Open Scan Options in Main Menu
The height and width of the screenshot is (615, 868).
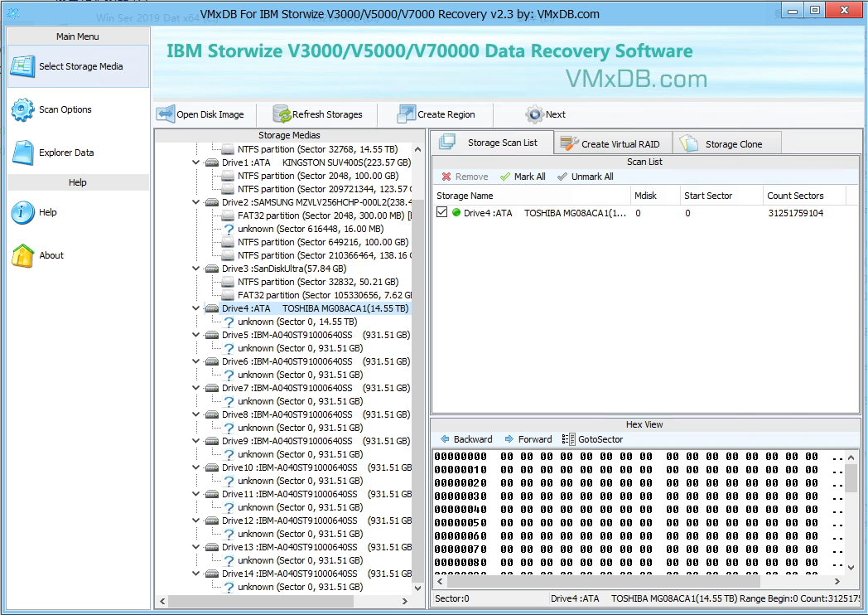(x=78, y=109)
